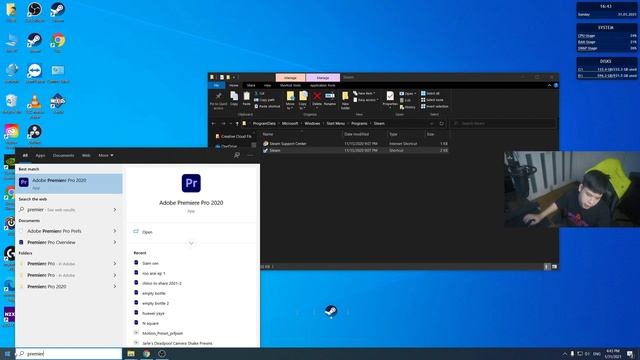Switch Explorer to large icons view toggle
This screenshot has height=360, width=640.
554,267
